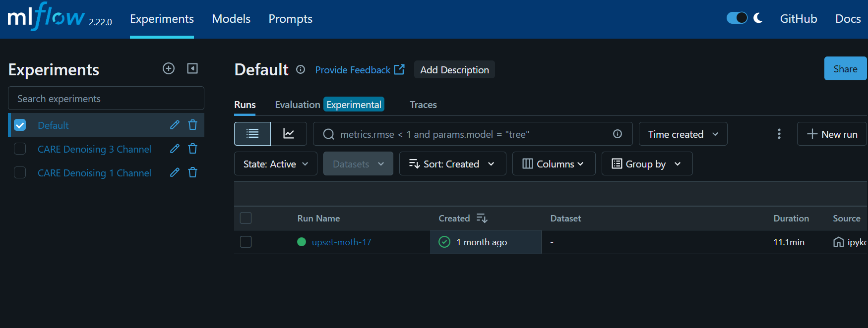This screenshot has width=868, height=328.
Task: Click the MLflow logo
Action: (46, 17)
